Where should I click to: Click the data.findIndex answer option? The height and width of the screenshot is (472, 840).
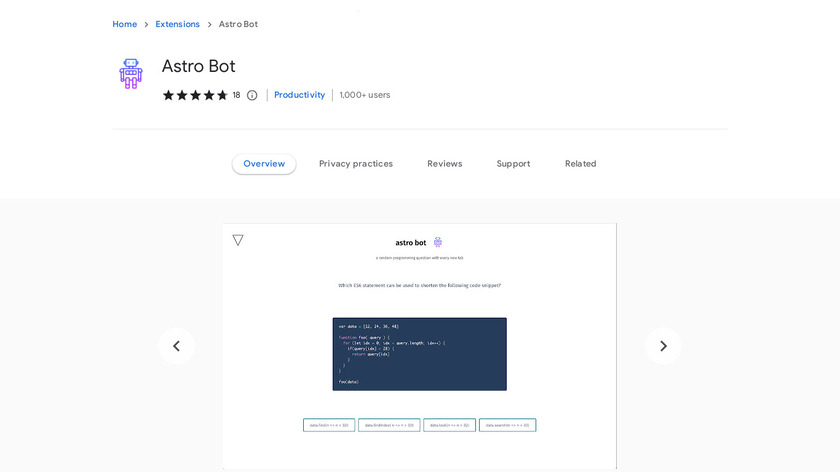click(389, 425)
